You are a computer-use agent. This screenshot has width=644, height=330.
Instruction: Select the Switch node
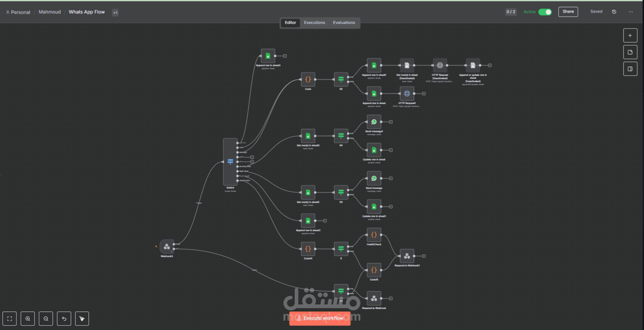(x=230, y=162)
